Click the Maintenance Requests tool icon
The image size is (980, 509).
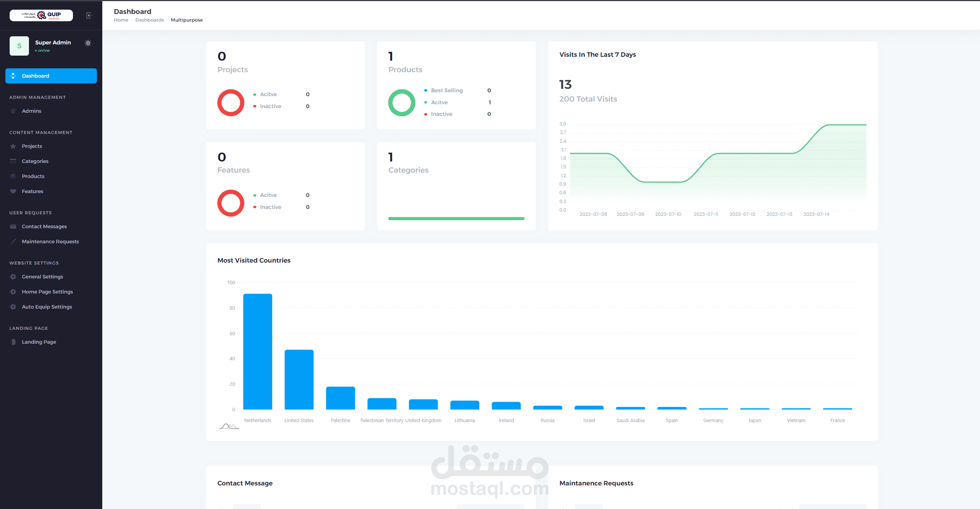13,242
